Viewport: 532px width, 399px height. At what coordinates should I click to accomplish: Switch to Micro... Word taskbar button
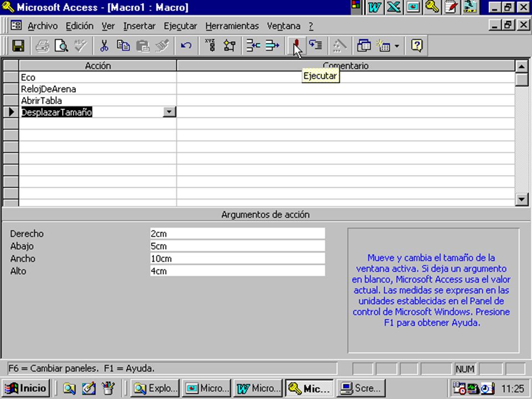point(258,388)
